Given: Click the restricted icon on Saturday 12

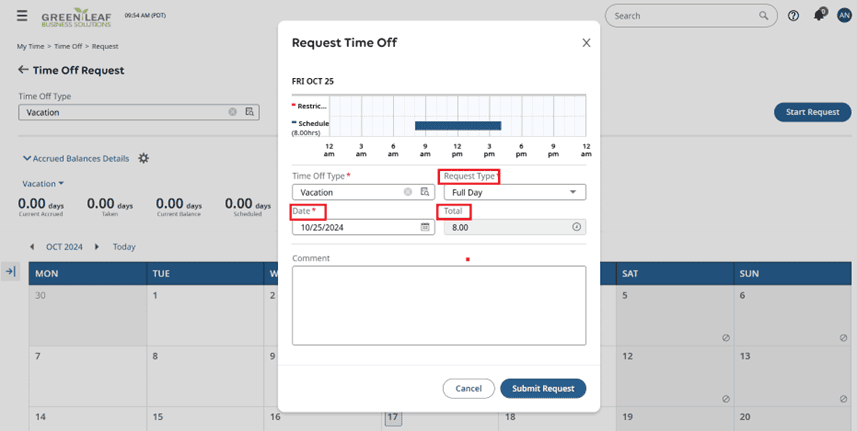Looking at the screenshot, I should point(726,399).
